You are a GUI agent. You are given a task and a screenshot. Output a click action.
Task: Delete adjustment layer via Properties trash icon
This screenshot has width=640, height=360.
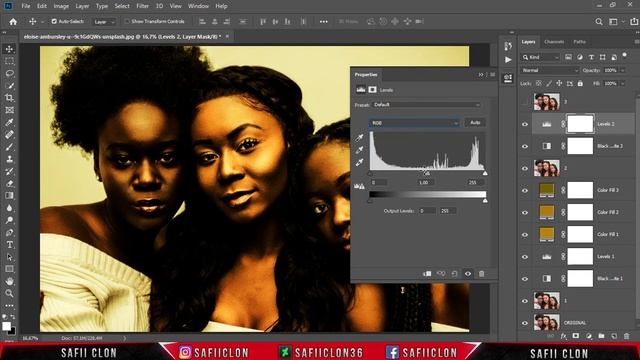[x=482, y=274]
